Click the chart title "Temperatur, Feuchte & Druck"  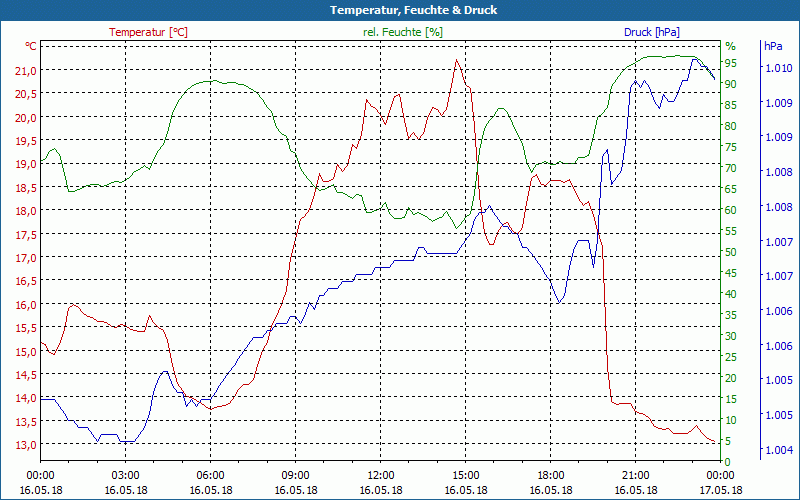tap(413, 10)
